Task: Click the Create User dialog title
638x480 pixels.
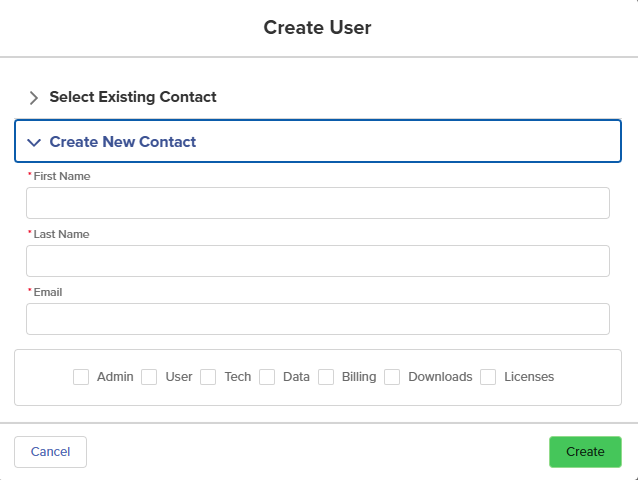Action: pyautogui.click(x=317, y=28)
